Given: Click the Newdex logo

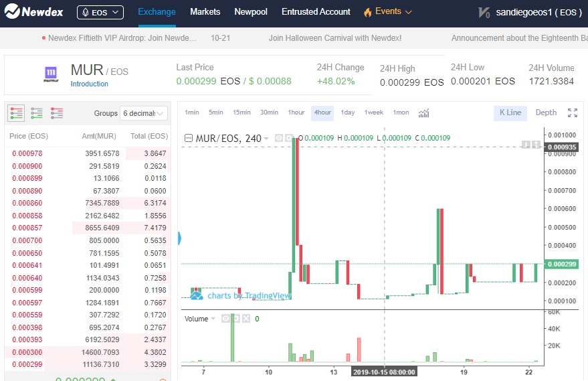Looking at the screenshot, I should tap(33, 11).
